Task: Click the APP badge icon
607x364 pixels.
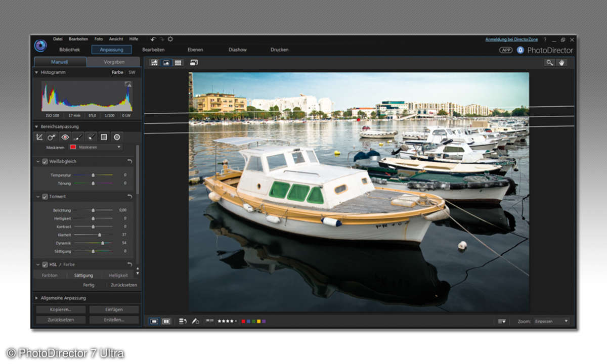Action: (x=506, y=50)
